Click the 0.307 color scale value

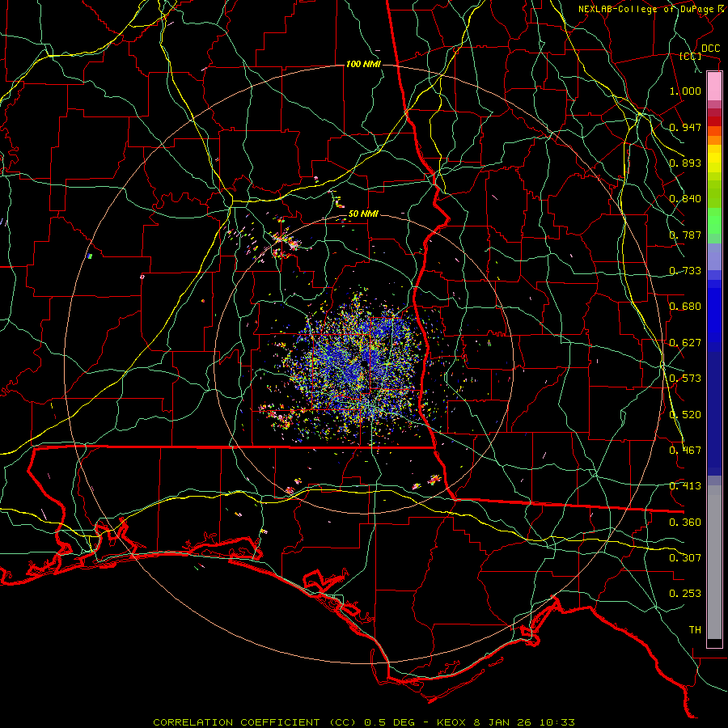tap(685, 558)
